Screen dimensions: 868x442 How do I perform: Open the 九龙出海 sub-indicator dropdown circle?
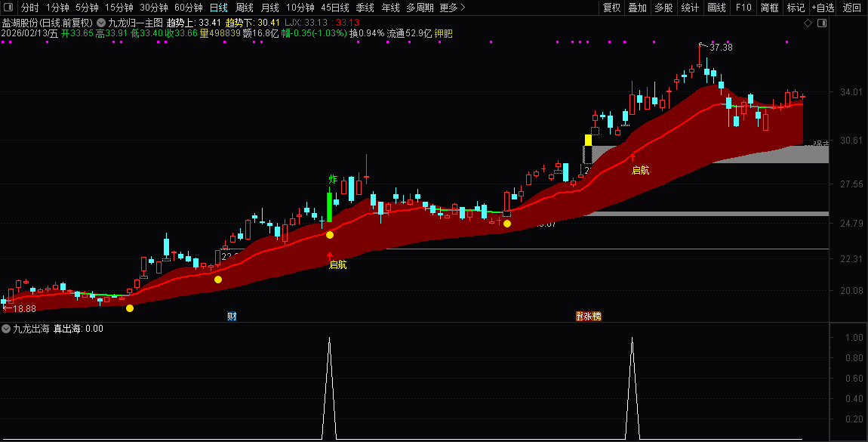click(6, 329)
